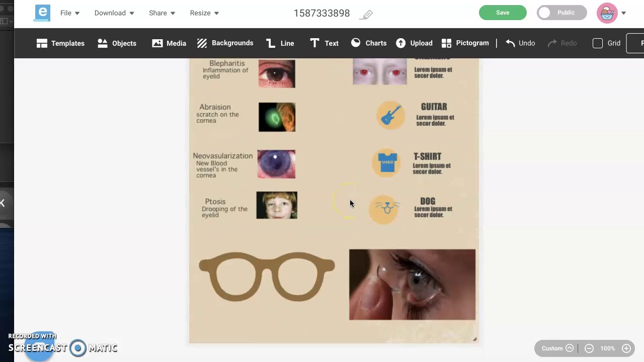
Task: Click the 100% zoom value
Action: pyautogui.click(x=608, y=348)
